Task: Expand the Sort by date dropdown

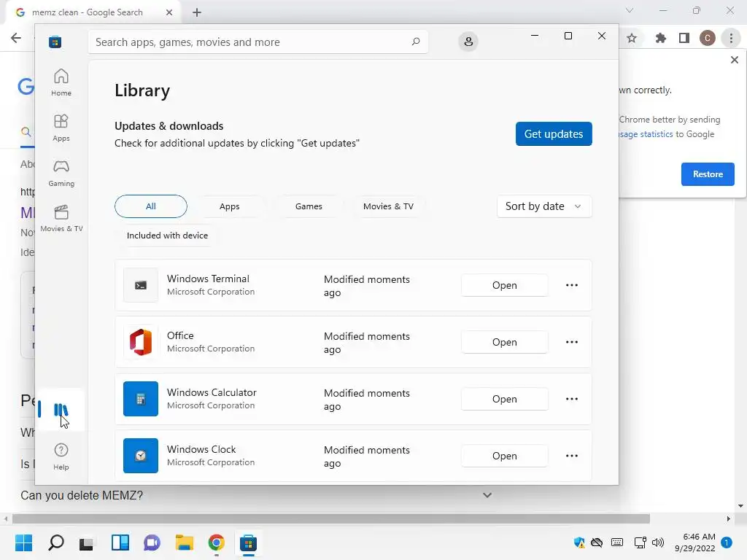Action: pos(544,206)
